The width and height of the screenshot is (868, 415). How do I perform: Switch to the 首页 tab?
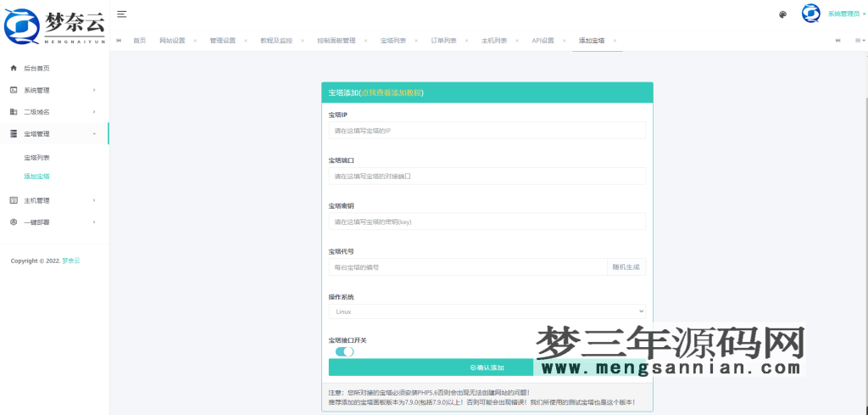pos(140,41)
